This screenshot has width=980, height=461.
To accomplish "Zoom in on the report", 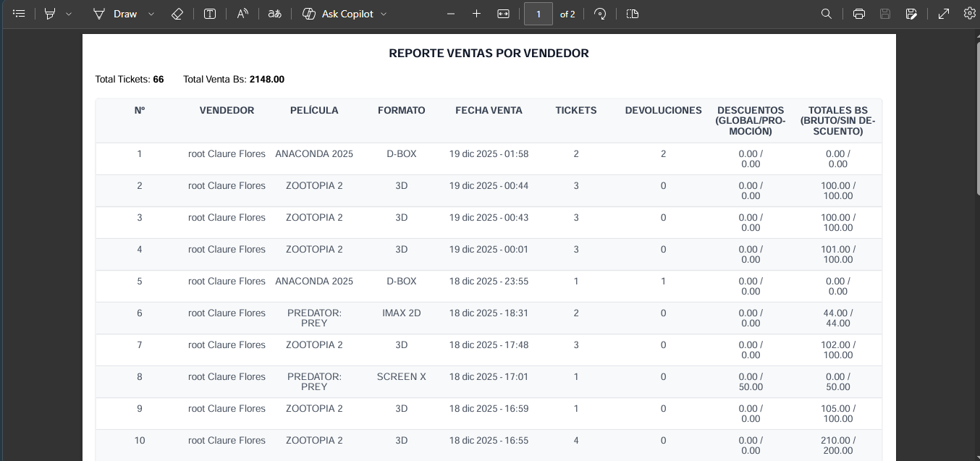I will click(x=478, y=13).
